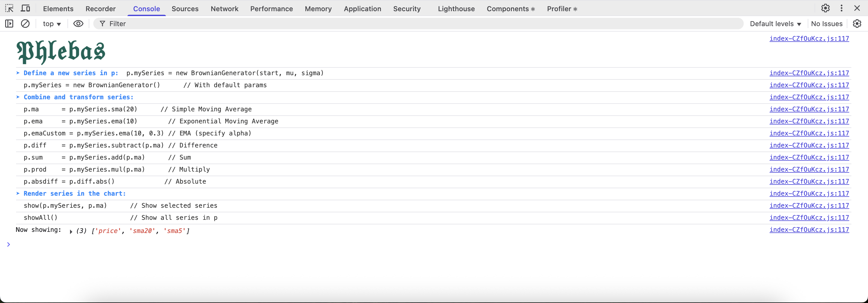Toggle the device toolbar emulation
This screenshot has height=303, width=868.
pyautogui.click(x=25, y=8)
